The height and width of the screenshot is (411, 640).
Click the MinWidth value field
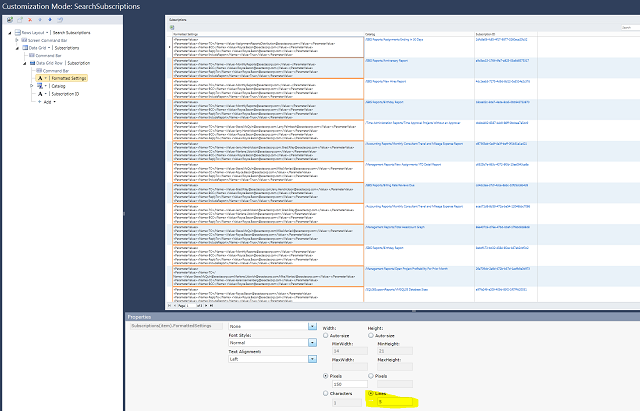point(350,351)
